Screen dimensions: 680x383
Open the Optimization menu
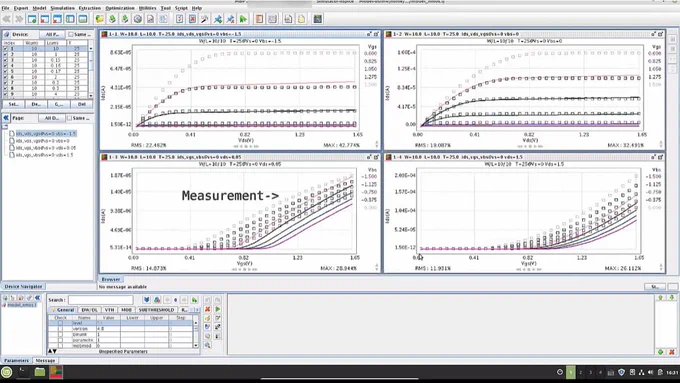pos(120,8)
